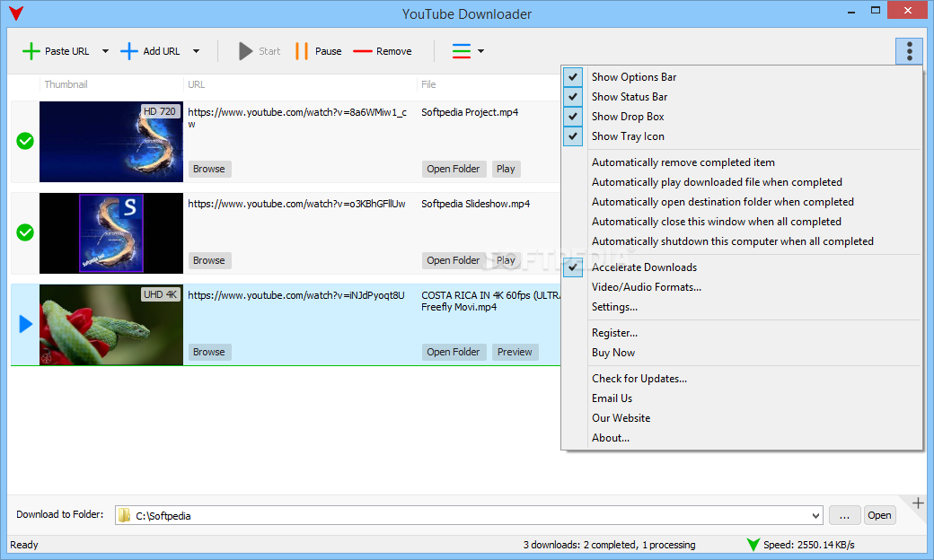The height and width of the screenshot is (560, 934).
Task: Click the Download to Folder path field
Action: [x=469, y=515]
